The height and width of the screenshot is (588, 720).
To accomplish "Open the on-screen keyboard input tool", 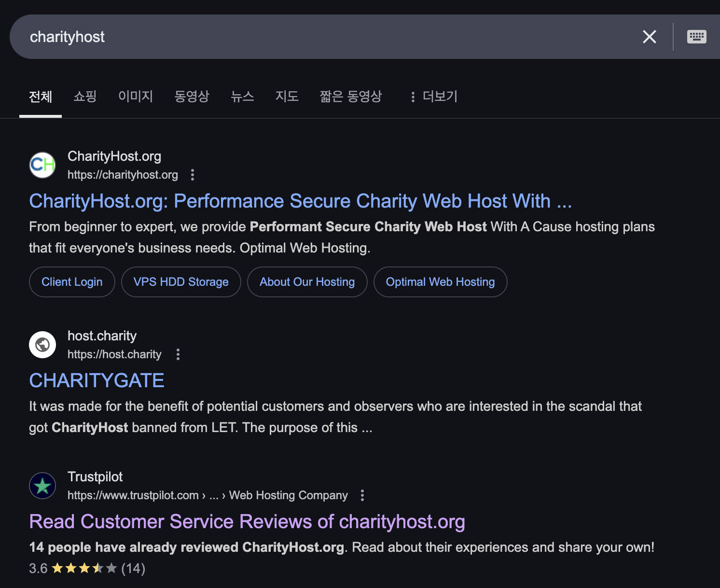I will coord(696,37).
